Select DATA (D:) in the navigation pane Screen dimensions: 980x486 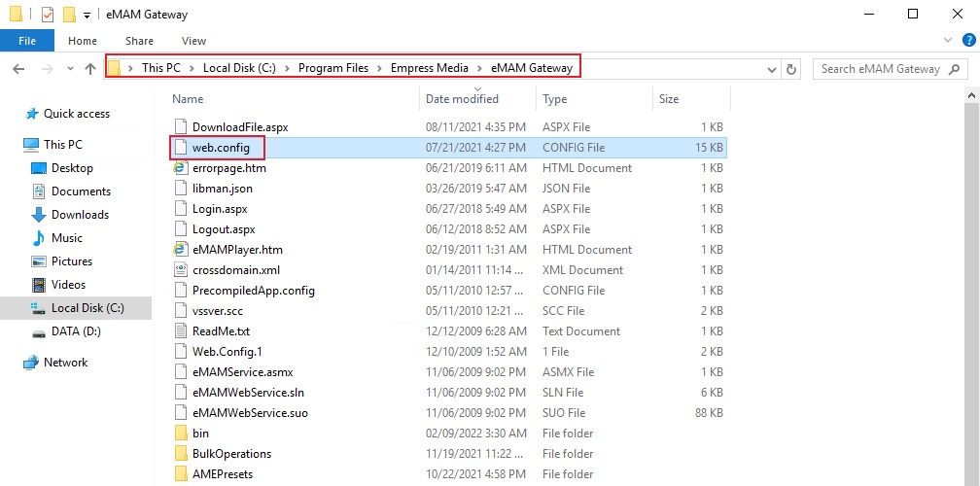tap(78, 331)
